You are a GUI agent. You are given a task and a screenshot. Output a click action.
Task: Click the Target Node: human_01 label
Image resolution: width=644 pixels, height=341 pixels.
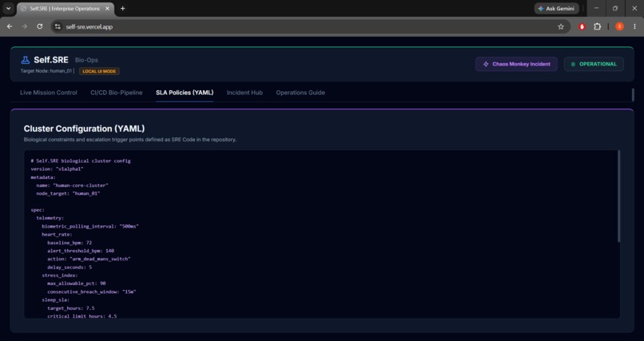coord(46,71)
